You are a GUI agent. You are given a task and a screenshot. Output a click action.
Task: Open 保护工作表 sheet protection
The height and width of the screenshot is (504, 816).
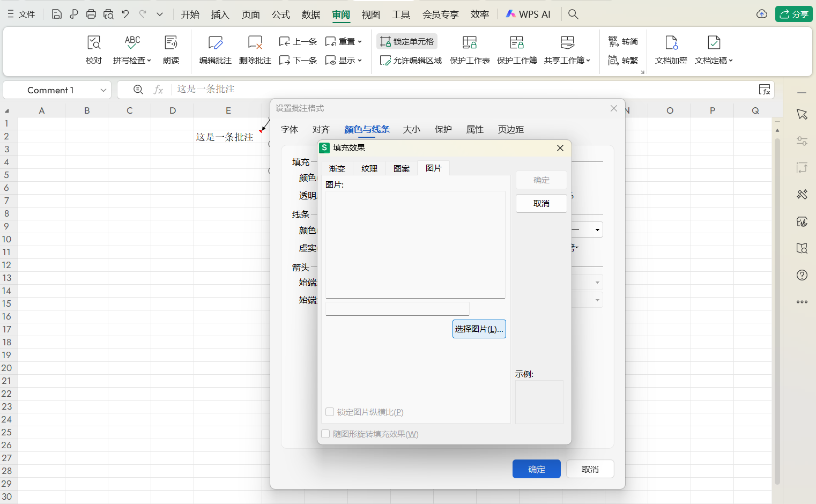(x=470, y=49)
